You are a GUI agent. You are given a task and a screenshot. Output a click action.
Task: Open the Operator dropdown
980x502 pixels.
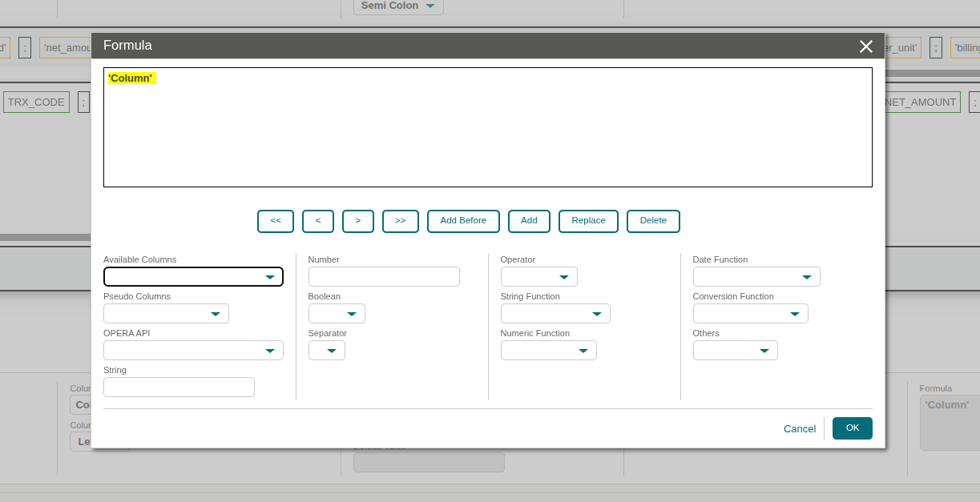pyautogui.click(x=538, y=277)
